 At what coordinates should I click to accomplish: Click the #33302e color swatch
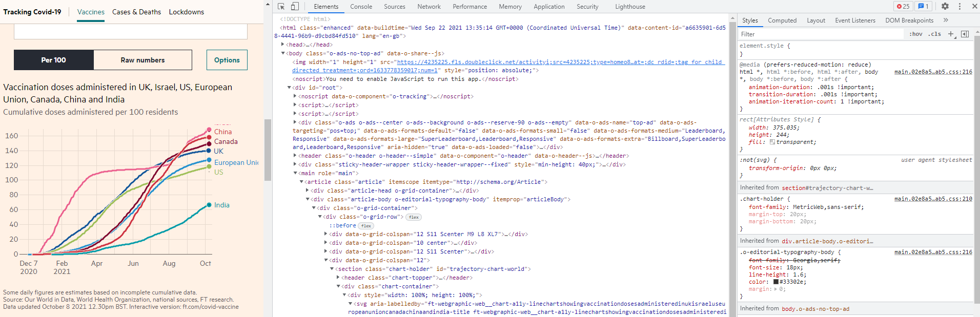[776, 282]
